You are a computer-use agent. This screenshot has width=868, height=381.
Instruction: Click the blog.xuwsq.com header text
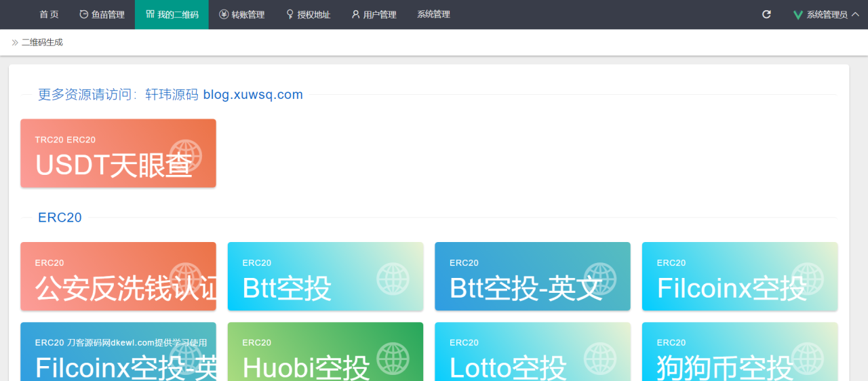click(x=253, y=95)
